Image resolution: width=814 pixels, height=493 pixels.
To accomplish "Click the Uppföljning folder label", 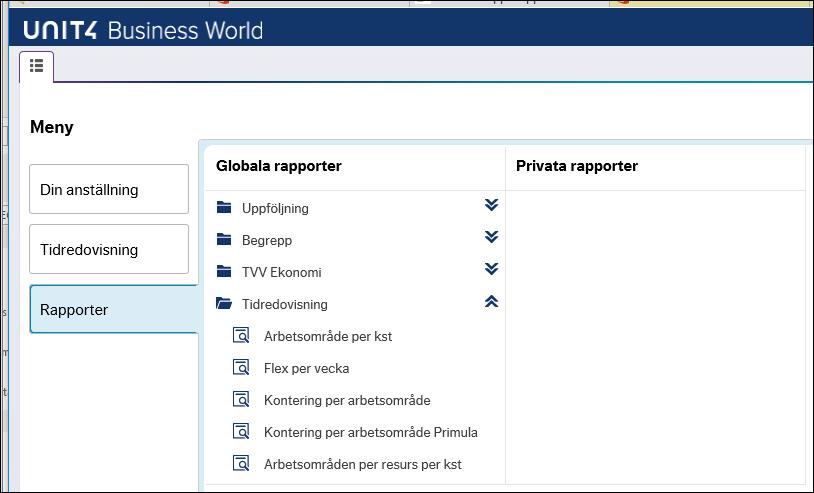I will pyautogui.click(x=275, y=209).
